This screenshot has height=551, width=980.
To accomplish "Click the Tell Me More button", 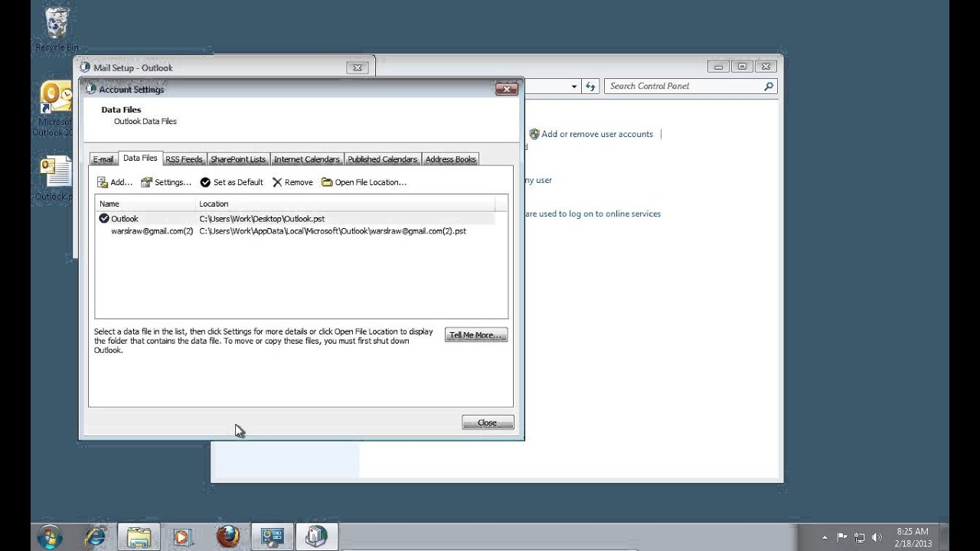I will point(475,335).
